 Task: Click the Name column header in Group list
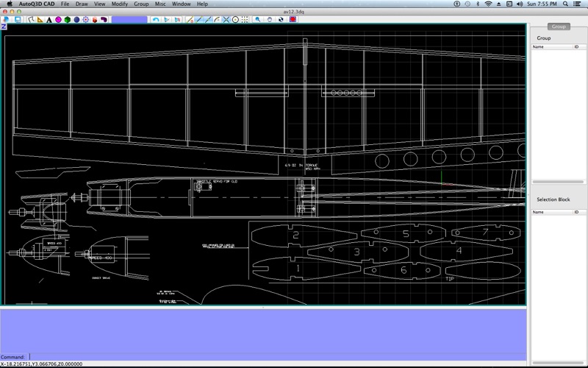[551, 46]
